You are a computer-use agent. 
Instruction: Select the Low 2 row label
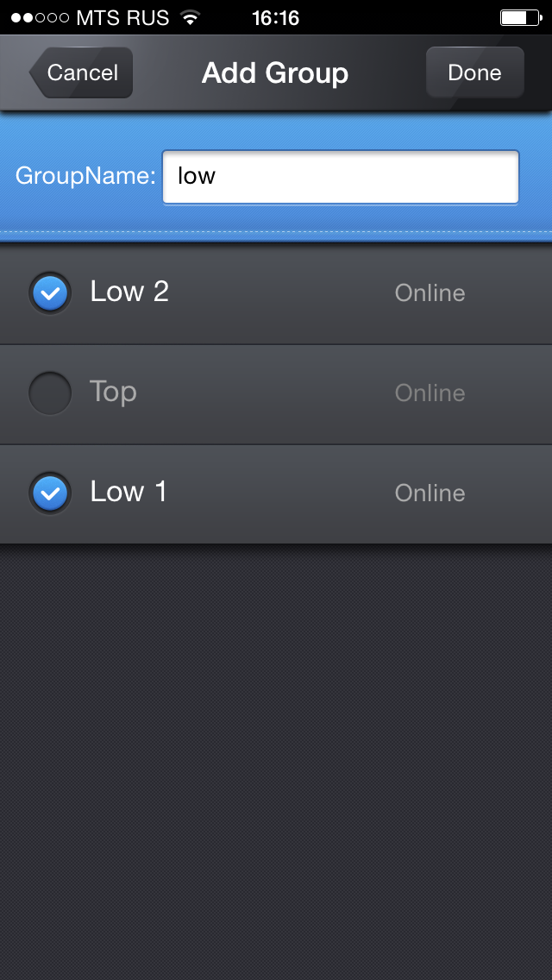(129, 292)
